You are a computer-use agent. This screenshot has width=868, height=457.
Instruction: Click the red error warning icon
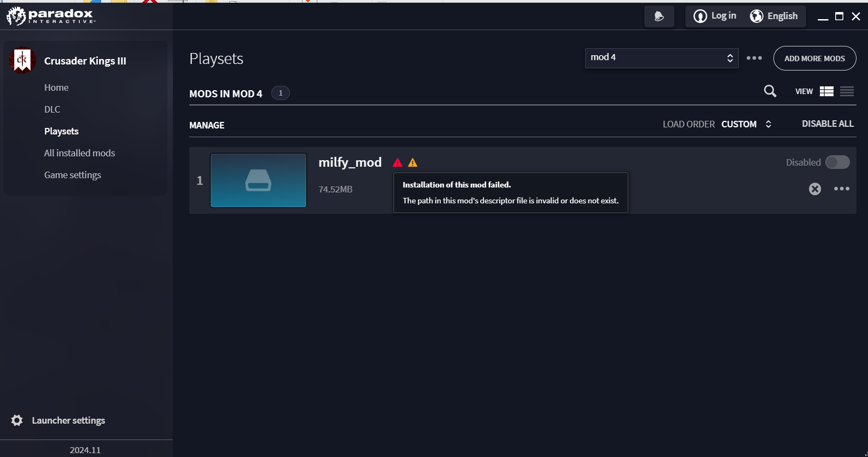click(x=398, y=162)
